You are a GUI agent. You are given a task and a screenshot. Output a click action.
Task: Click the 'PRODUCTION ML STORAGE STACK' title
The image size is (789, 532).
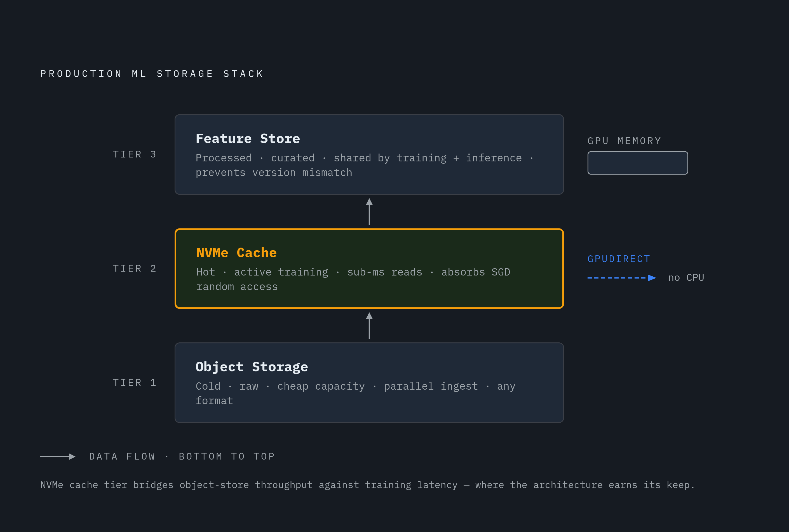[x=152, y=74]
